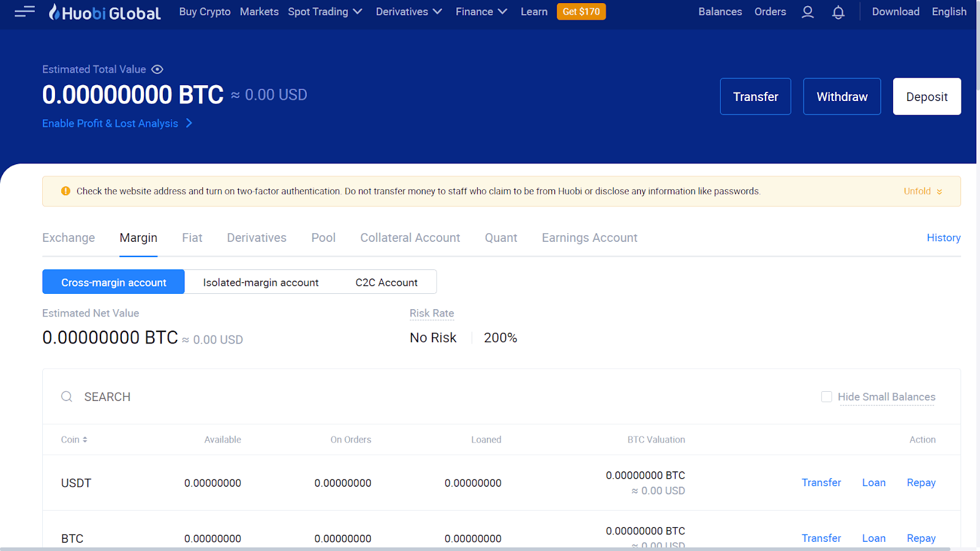Open Orders in the top navigation

pos(770,12)
